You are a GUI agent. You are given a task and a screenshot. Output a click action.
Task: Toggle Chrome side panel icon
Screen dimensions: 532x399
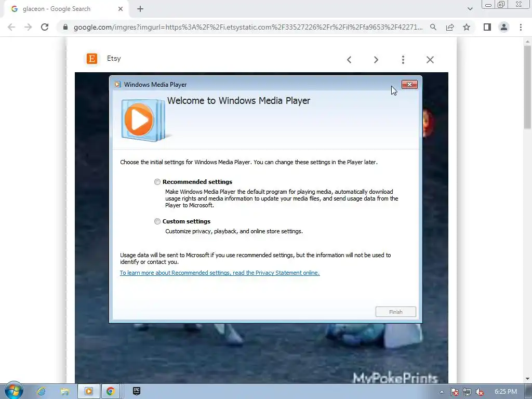[x=487, y=27]
